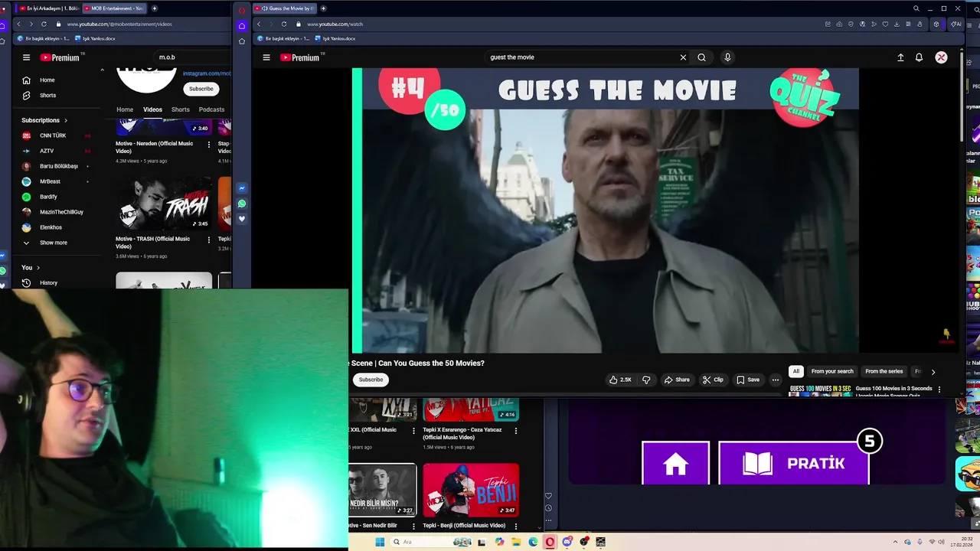
Task: Reload the MOB Entertainment page
Action: (x=44, y=24)
